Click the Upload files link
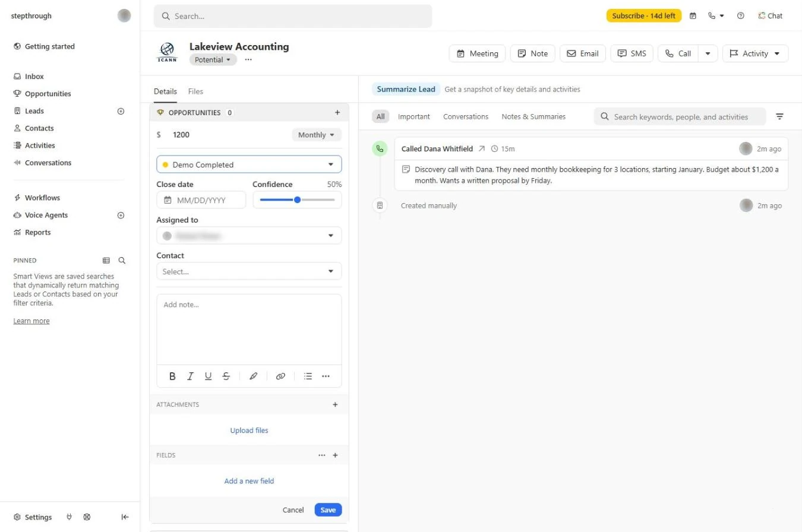The width and height of the screenshot is (802, 532). click(x=249, y=430)
